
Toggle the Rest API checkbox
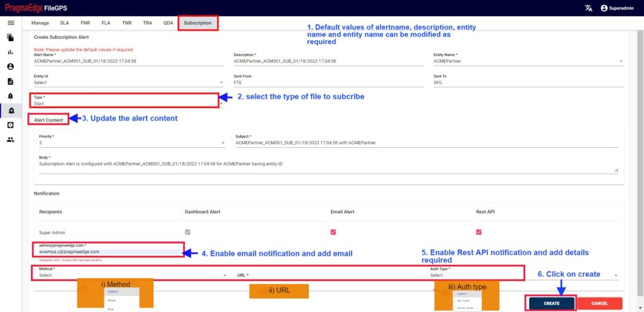[479, 232]
